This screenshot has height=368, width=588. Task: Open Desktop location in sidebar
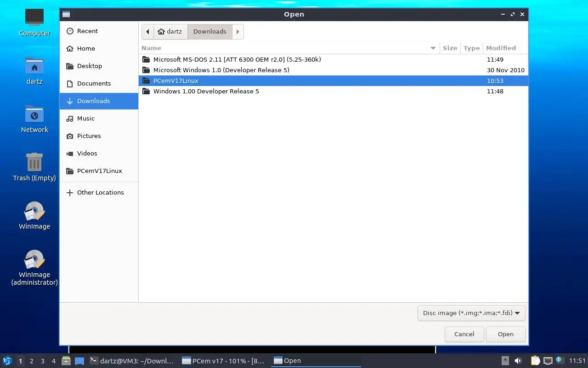pyautogui.click(x=99, y=66)
